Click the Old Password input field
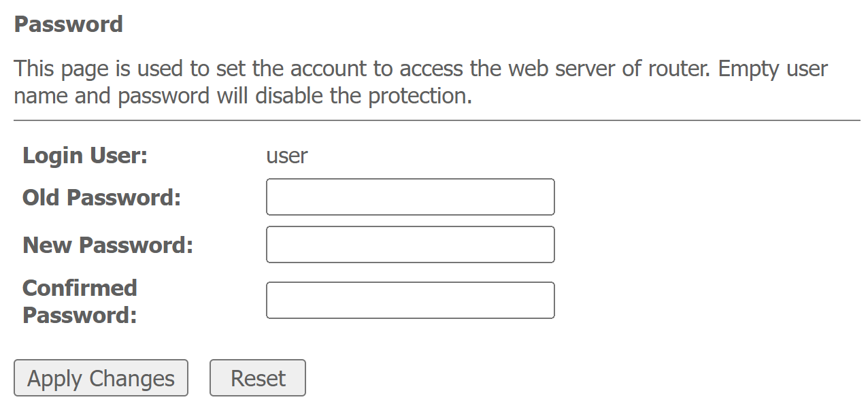This screenshot has height=406, width=868. pos(410,197)
